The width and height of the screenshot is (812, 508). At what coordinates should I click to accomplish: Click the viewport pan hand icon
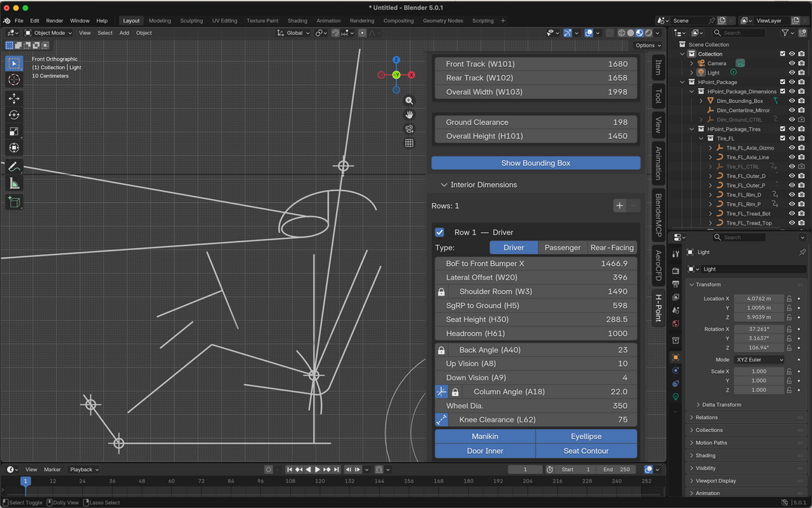pyautogui.click(x=409, y=114)
